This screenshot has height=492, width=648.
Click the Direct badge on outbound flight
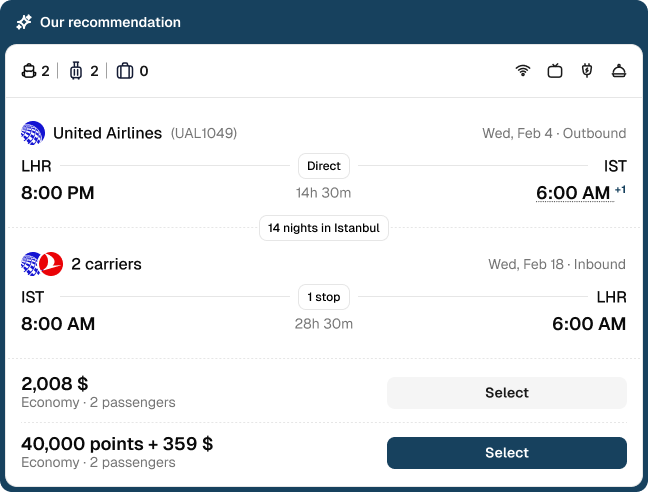[x=324, y=166]
